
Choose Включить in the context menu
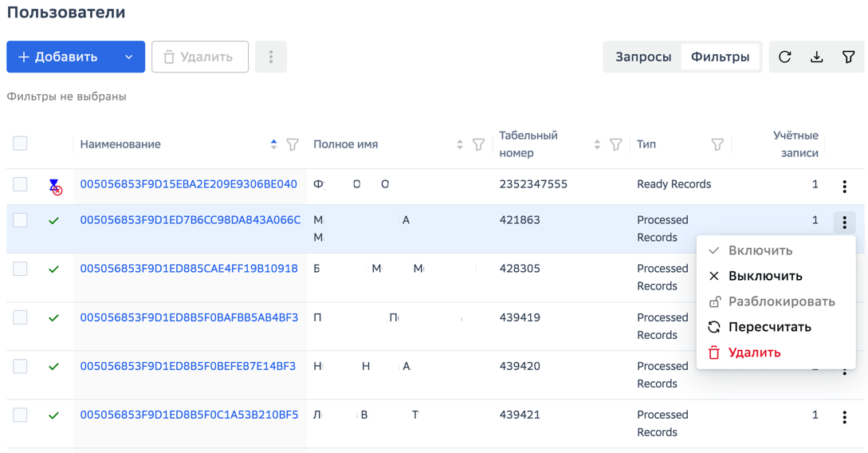[776, 250]
